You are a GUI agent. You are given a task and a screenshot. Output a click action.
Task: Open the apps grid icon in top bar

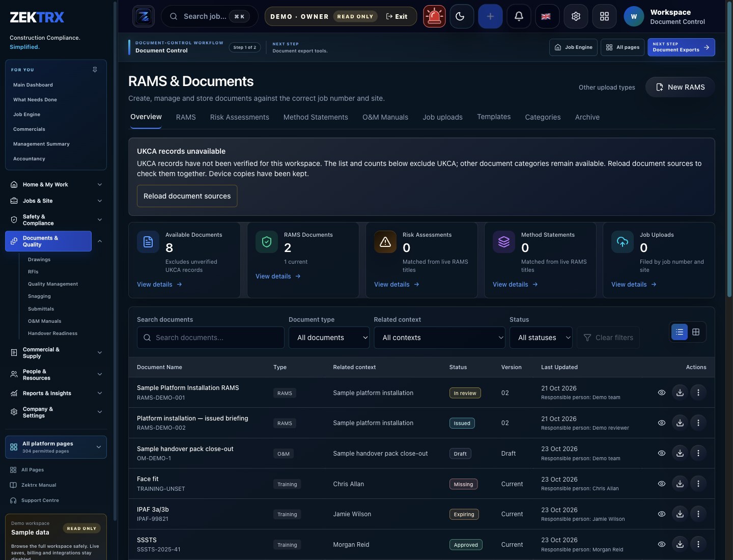(604, 16)
